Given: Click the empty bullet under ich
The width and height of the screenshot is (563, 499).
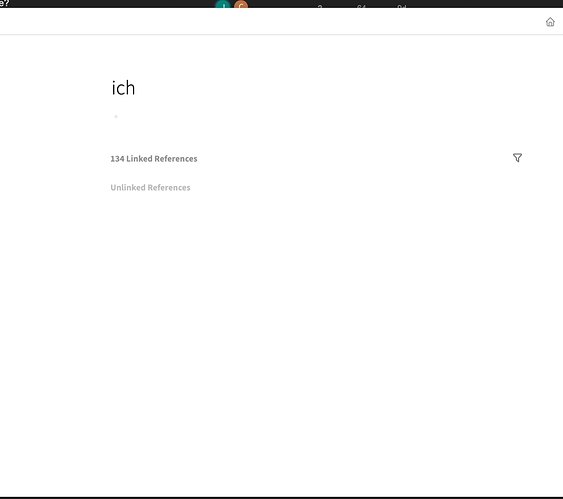Looking at the screenshot, I should [x=116, y=116].
